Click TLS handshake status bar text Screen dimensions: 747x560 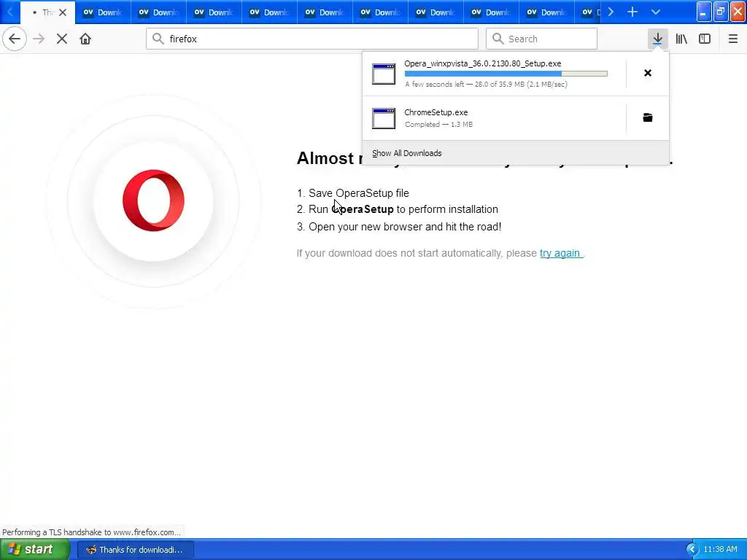(91, 532)
